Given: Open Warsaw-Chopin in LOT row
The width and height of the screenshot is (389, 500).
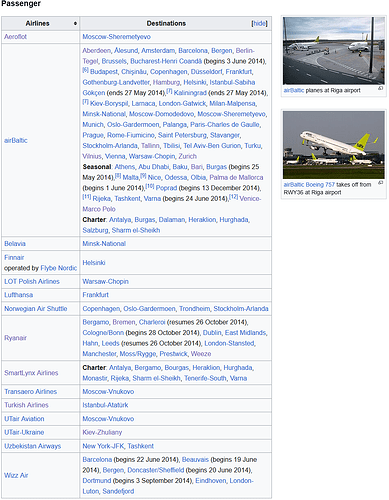Looking at the screenshot, I should point(105,281).
